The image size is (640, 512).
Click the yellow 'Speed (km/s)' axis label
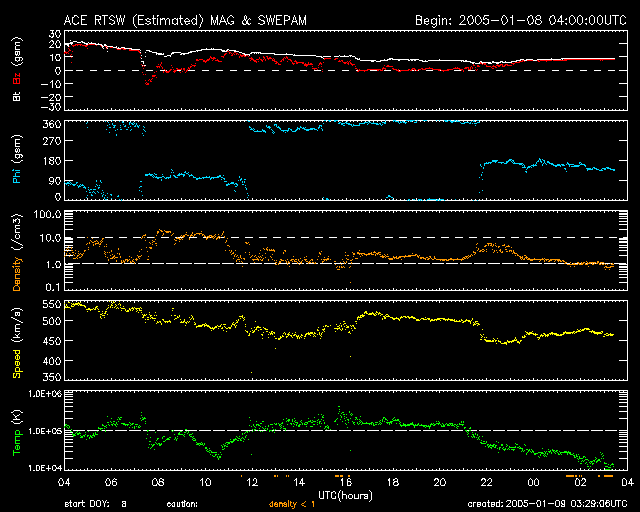[17, 343]
